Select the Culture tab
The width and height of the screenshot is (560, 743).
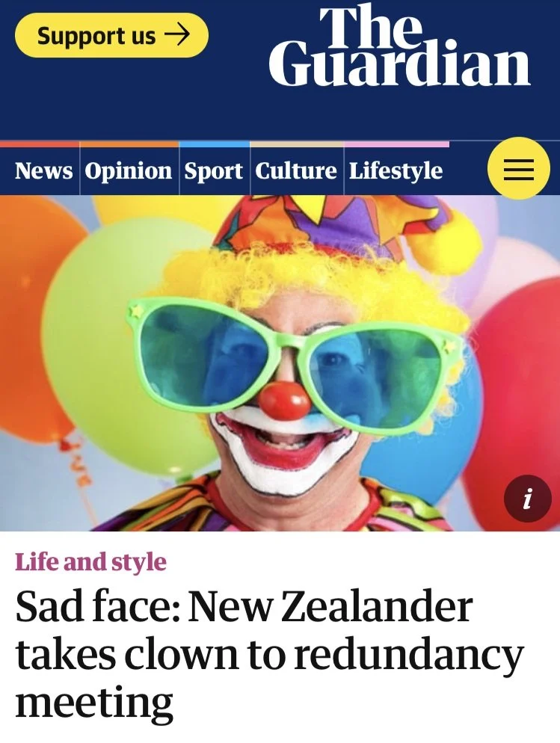296,170
